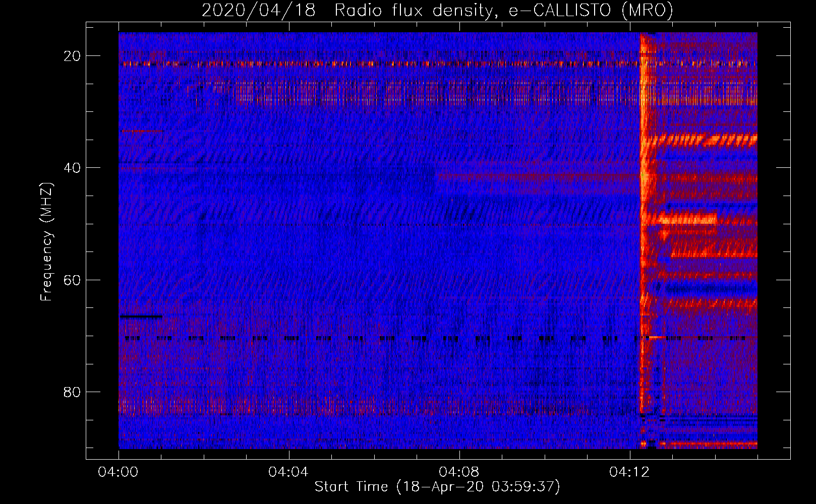This screenshot has height=504, width=816.
Task: Click the 20 frequency tick label
Action: click(x=72, y=56)
